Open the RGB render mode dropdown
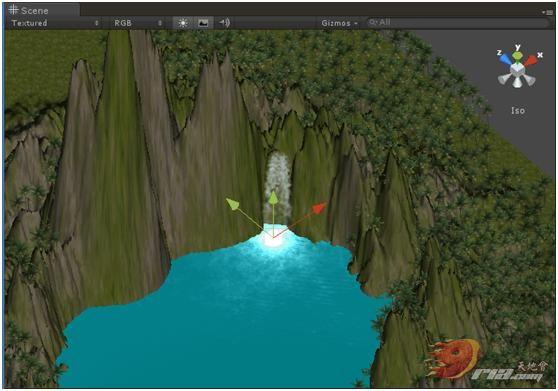Screen dimensions: 558x391 click(x=138, y=23)
